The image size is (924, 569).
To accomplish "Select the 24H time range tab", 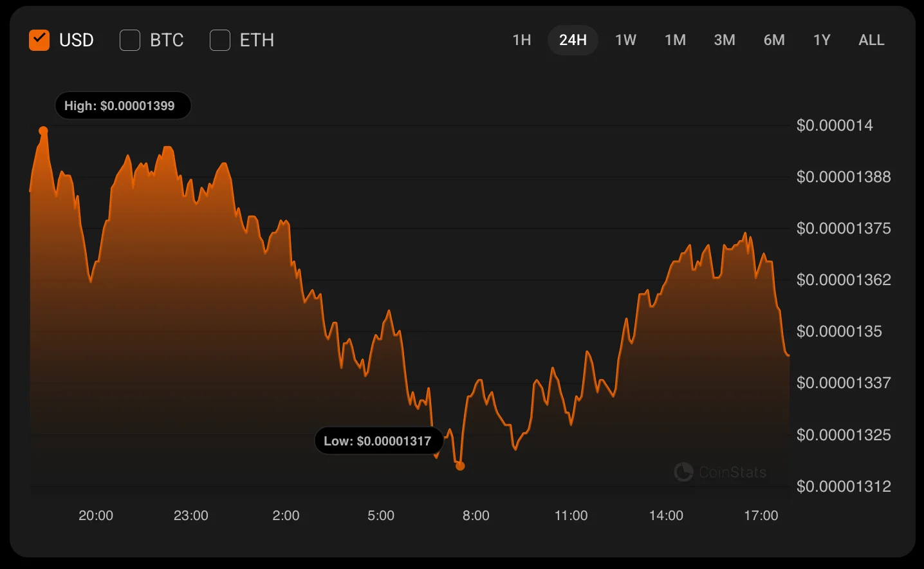I will (x=573, y=40).
